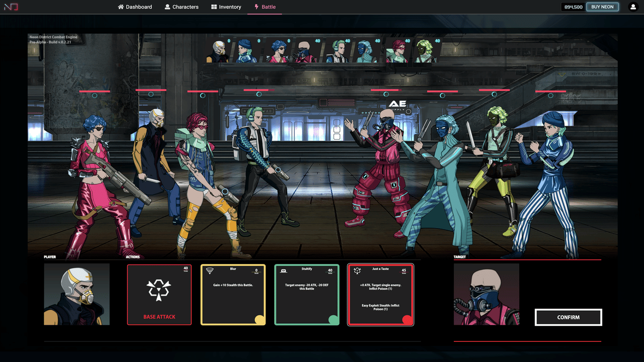Click the green-haired fighter wearing headphones
644x362 pixels.
(262, 171)
